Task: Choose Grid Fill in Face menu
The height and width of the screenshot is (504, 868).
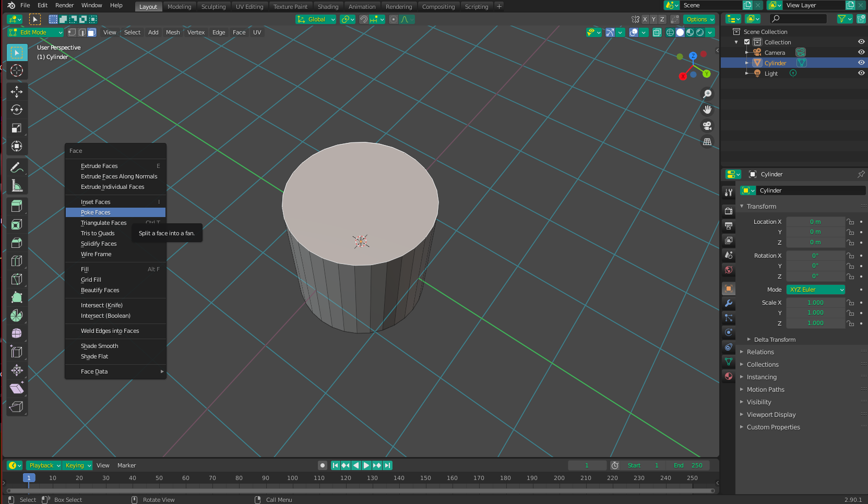Action: (115, 280)
